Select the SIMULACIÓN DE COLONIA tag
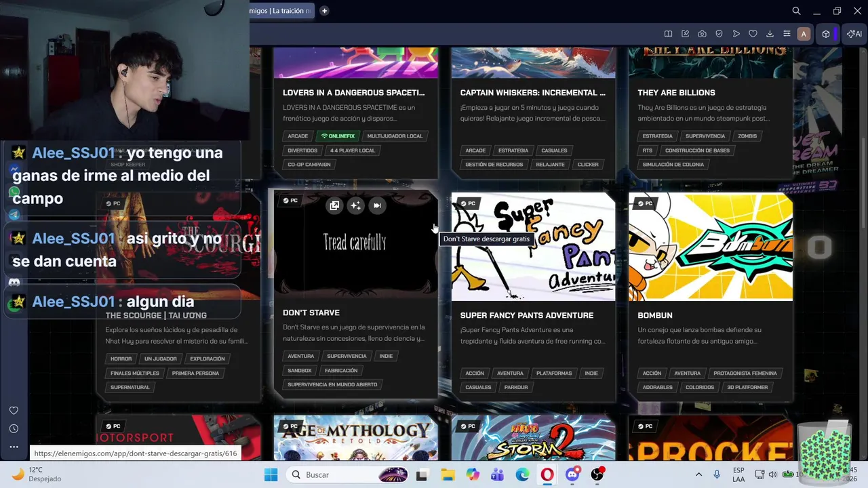The width and height of the screenshot is (868, 488). 673,164
